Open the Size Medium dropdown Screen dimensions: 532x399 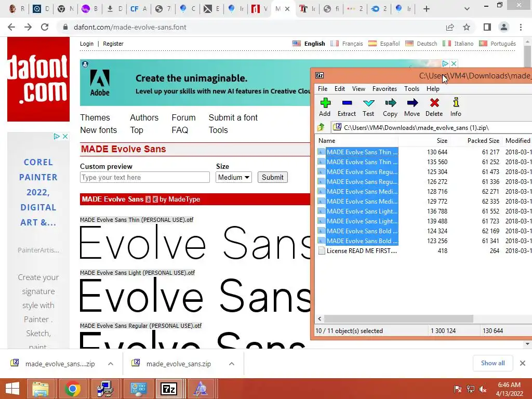point(234,178)
